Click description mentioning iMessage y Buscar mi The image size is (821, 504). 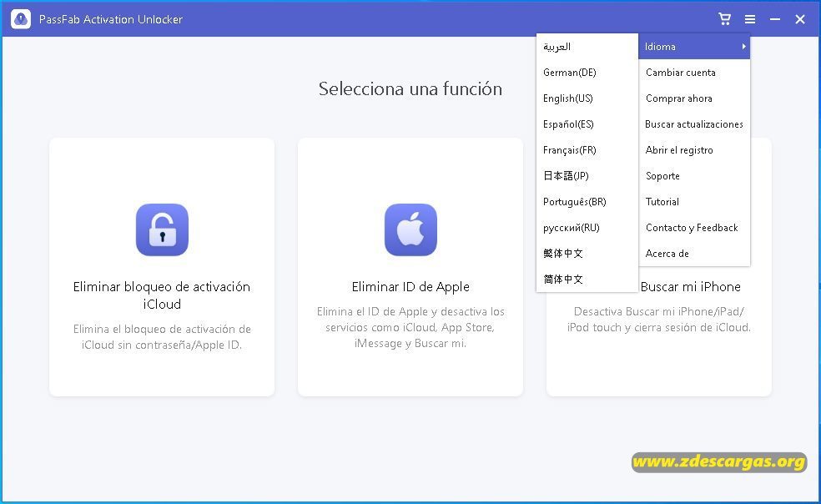(x=410, y=327)
